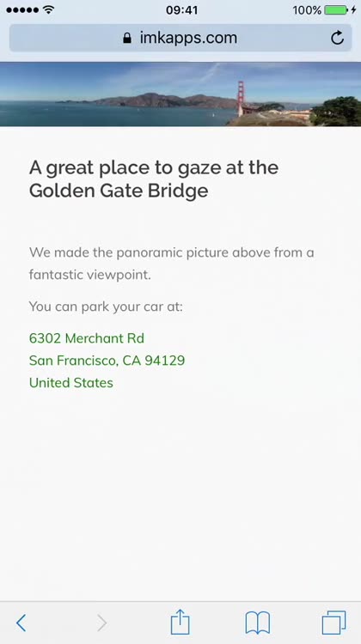Tap the Wi-Fi status icon
Image resolution: width=361 pixels, height=644 pixels.
pyautogui.click(x=48, y=9)
